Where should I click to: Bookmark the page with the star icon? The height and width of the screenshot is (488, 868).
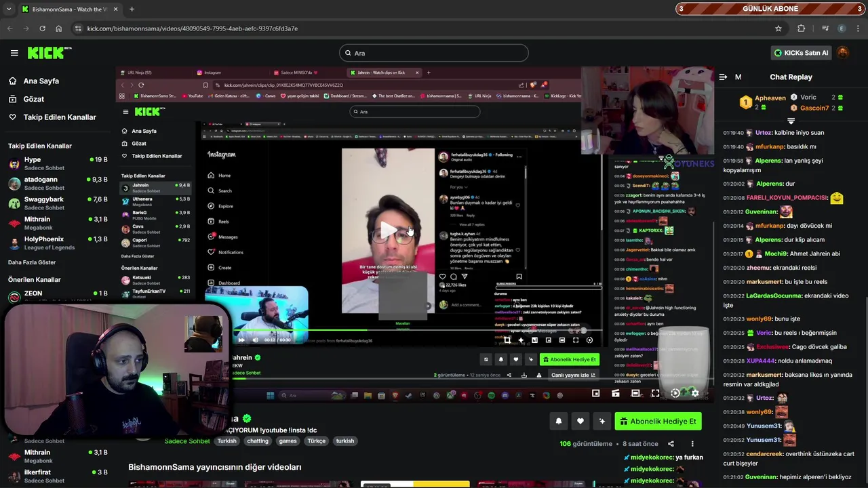tap(778, 28)
